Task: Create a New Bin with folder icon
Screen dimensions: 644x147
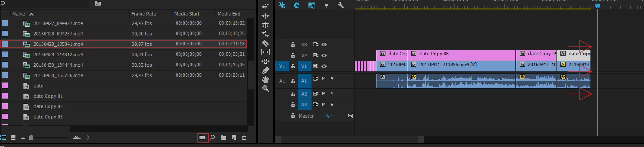Action: pos(223,138)
